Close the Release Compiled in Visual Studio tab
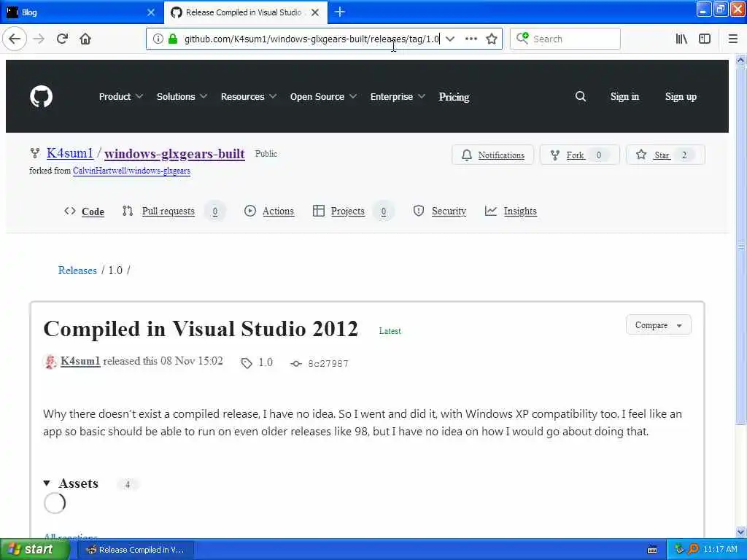This screenshot has height=560, width=747. coord(315,12)
